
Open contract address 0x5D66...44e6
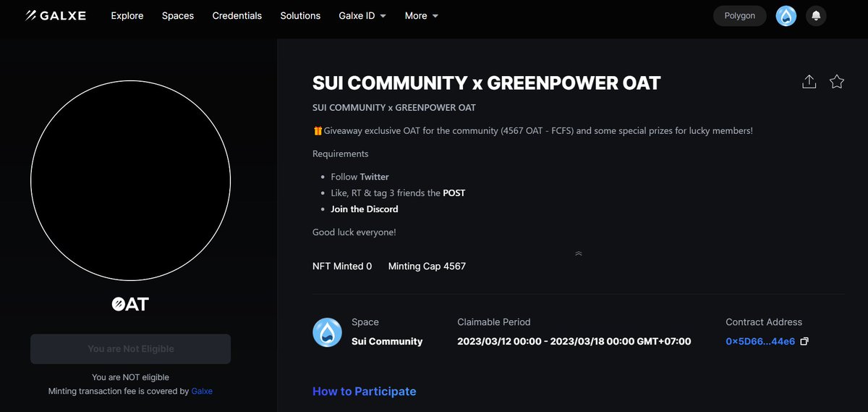tap(760, 341)
